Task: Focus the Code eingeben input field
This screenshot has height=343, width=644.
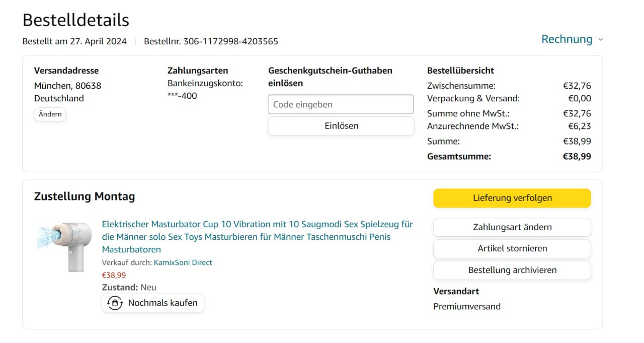Action: coord(340,105)
